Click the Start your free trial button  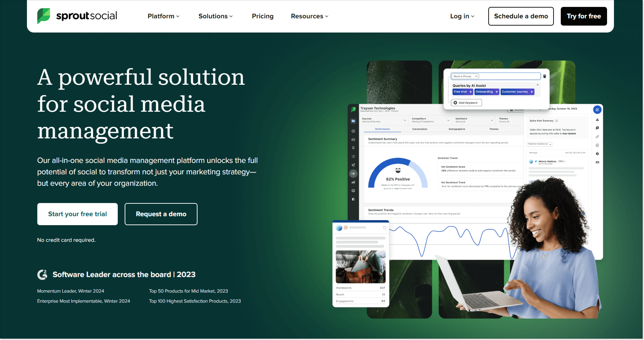coord(78,214)
